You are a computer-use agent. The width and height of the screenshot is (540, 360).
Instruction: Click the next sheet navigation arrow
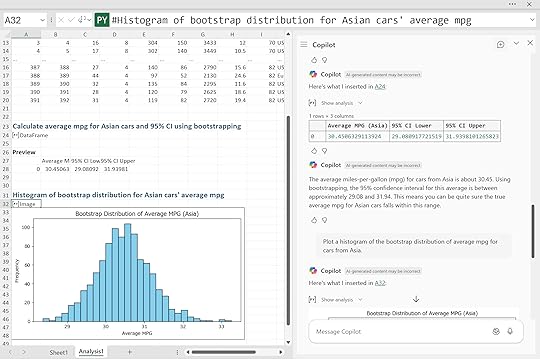point(24,352)
